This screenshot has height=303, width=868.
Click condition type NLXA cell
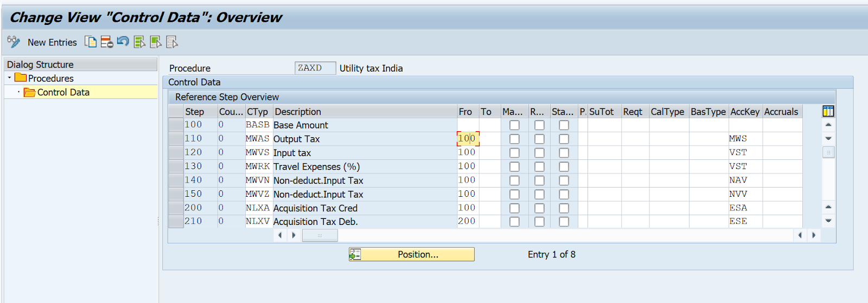[258, 208]
